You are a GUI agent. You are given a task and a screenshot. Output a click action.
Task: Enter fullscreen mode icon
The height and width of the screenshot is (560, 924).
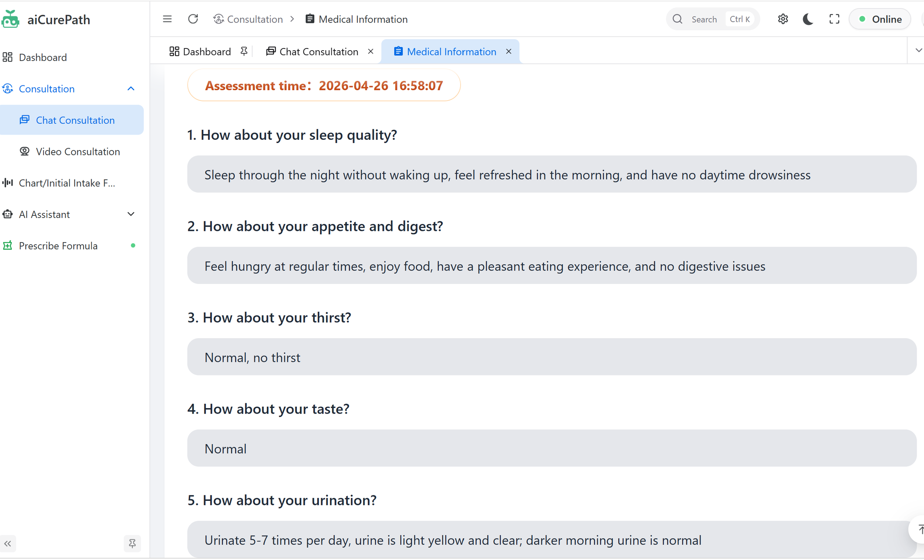[x=834, y=19]
